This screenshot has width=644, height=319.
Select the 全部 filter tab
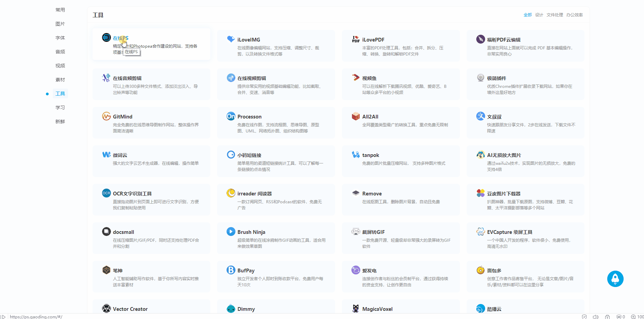tap(528, 15)
